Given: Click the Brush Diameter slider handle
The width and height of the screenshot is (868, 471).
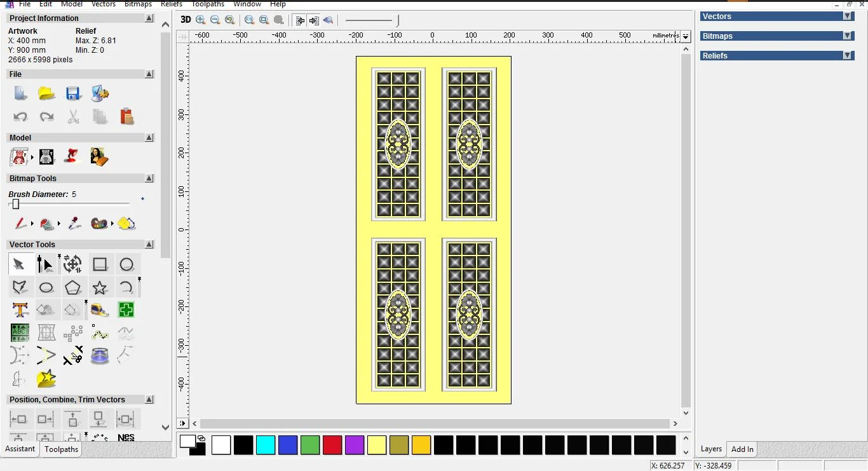Looking at the screenshot, I should (x=15, y=204).
